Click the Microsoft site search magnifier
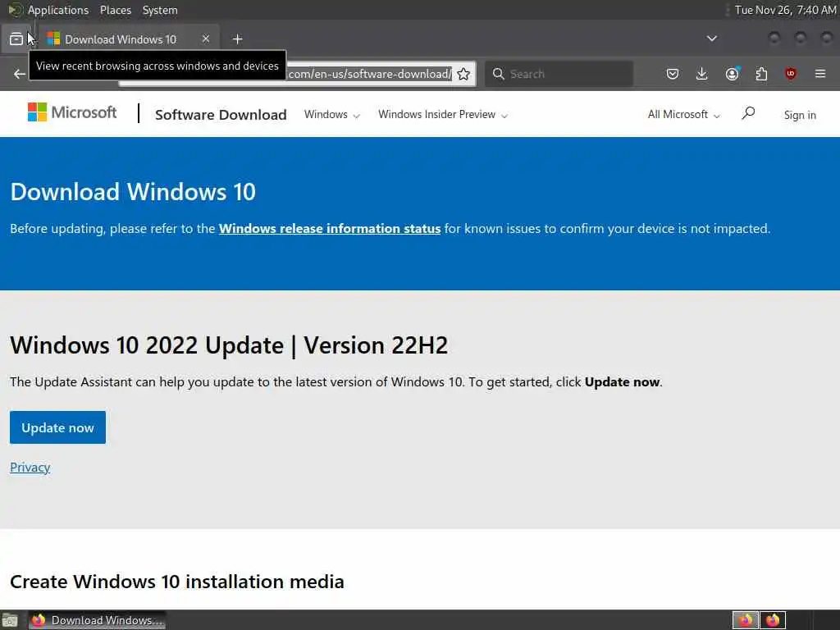 pyautogui.click(x=748, y=113)
